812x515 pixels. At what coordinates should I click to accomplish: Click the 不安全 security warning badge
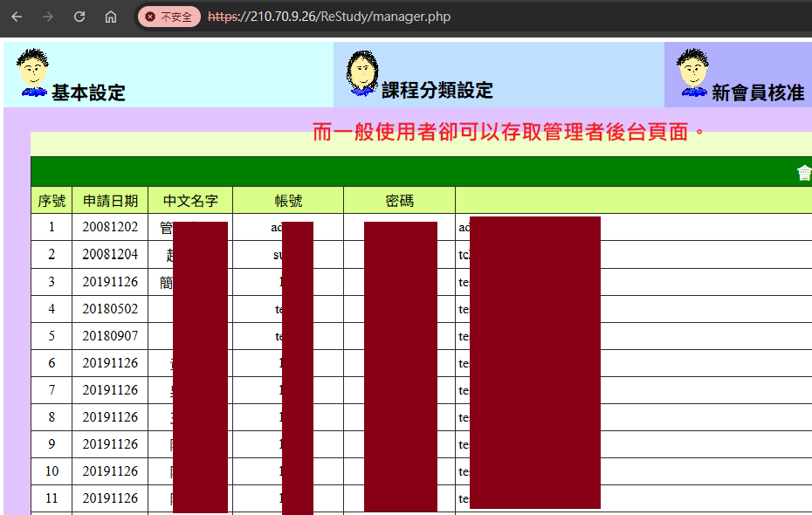[169, 17]
